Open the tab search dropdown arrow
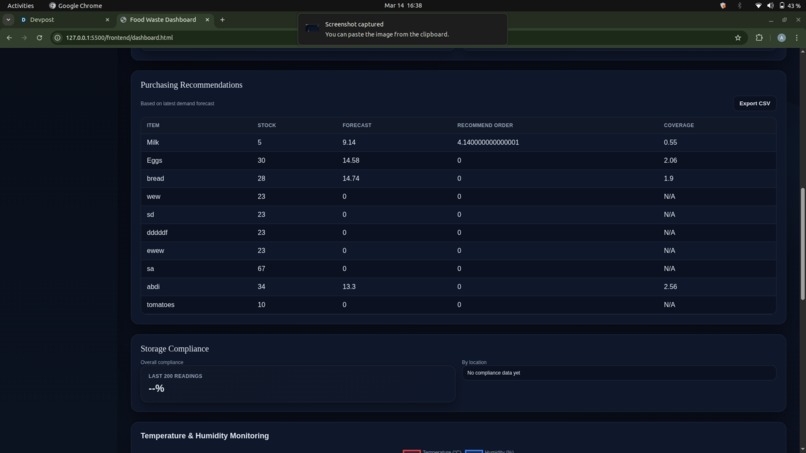The width and height of the screenshot is (806, 453). pos(8,20)
